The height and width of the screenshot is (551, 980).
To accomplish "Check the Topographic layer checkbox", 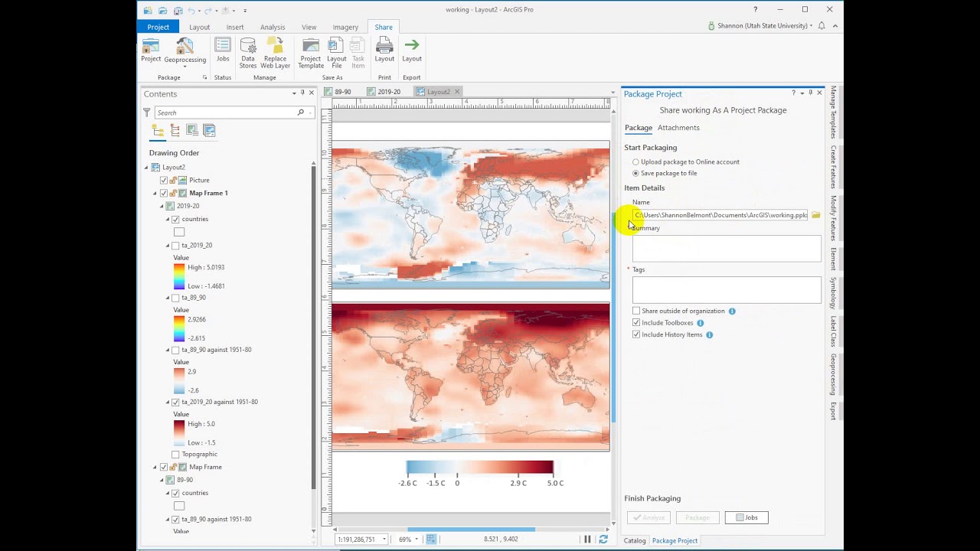I will coord(175,455).
